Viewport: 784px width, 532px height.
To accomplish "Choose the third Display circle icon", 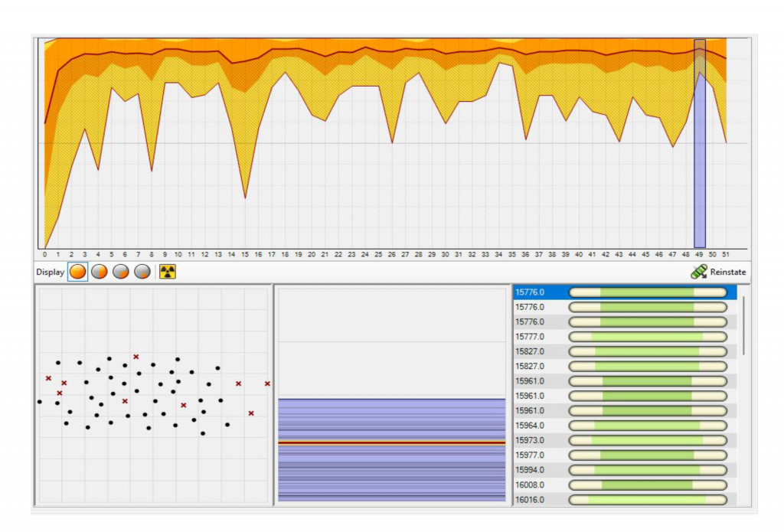I will pos(121,272).
